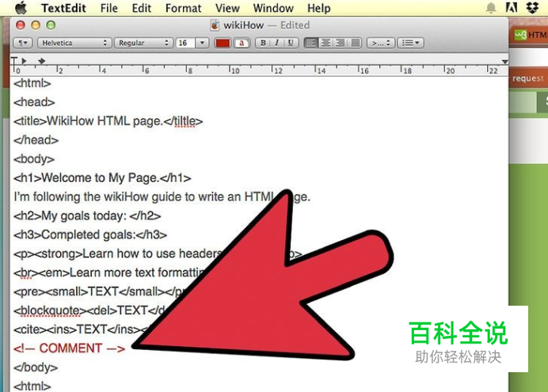Open the font size dropdown arrow
This screenshot has height=392, width=548.
pyautogui.click(x=202, y=43)
